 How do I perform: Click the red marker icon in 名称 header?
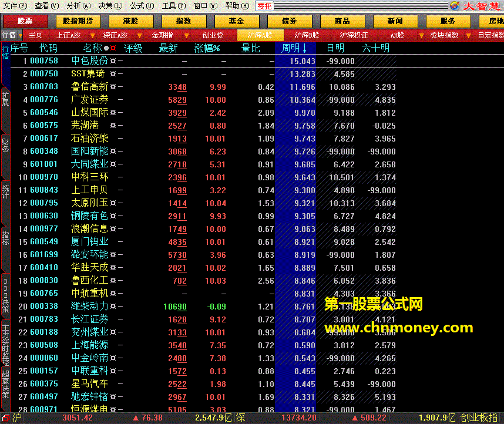click(113, 49)
